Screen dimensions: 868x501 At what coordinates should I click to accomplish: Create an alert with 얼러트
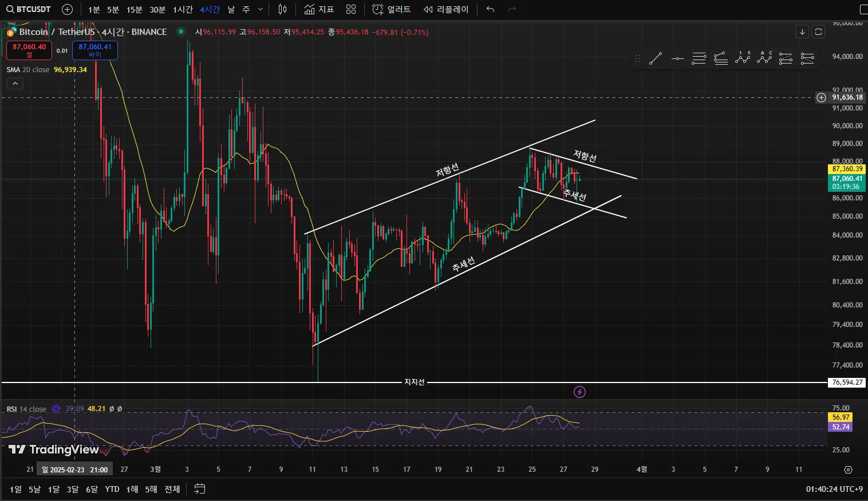click(392, 9)
